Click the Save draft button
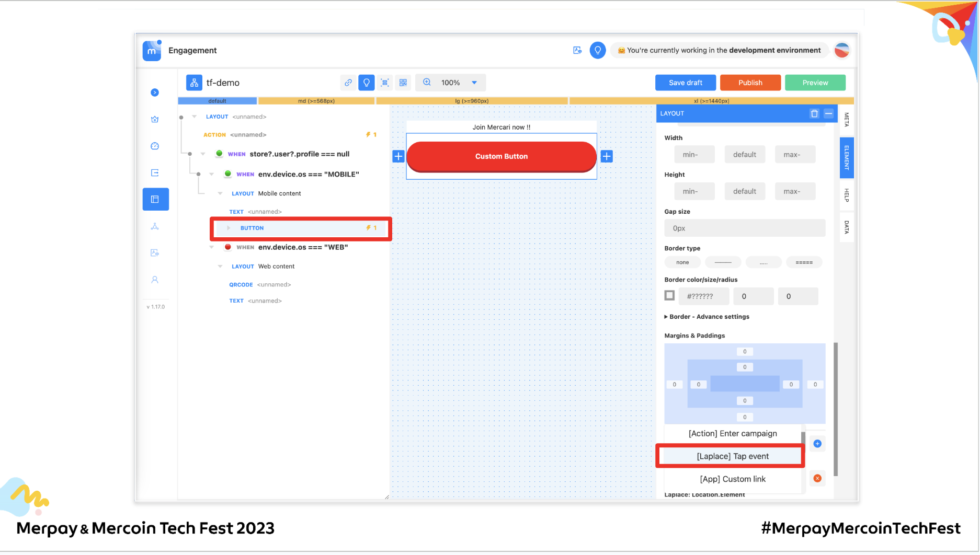Image resolution: width=980 pixels, height=555 pixels. pyautogui.click(x=686, y=83)
